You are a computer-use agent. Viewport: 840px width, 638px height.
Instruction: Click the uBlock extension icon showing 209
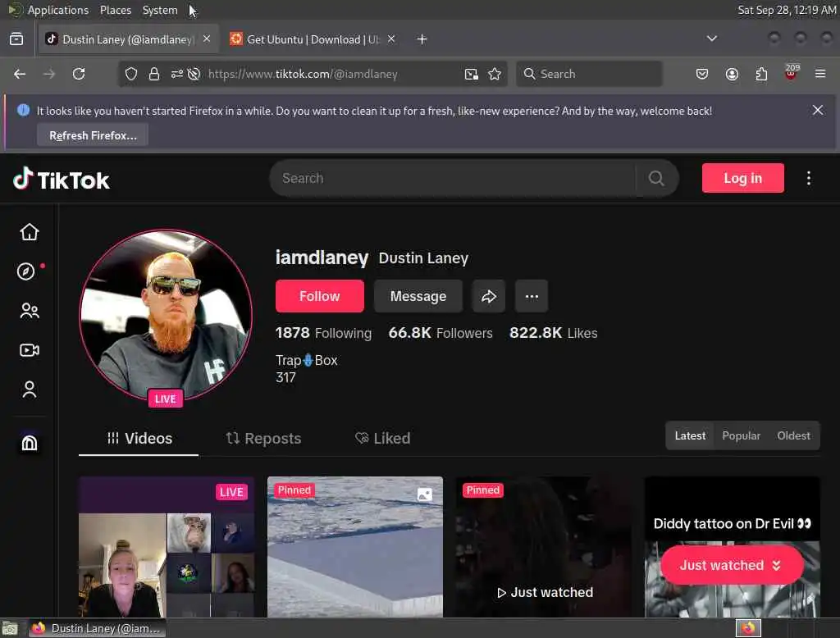point(791,72)
